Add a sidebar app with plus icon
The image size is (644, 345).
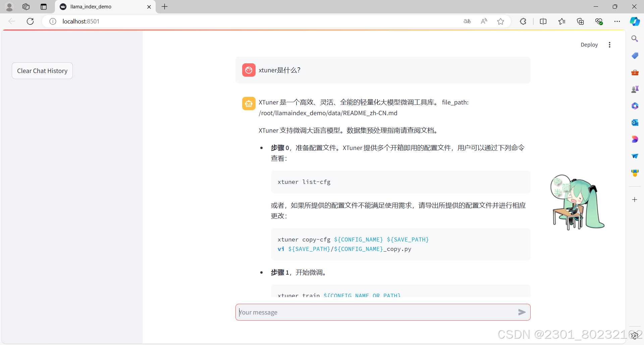[635, 200]
